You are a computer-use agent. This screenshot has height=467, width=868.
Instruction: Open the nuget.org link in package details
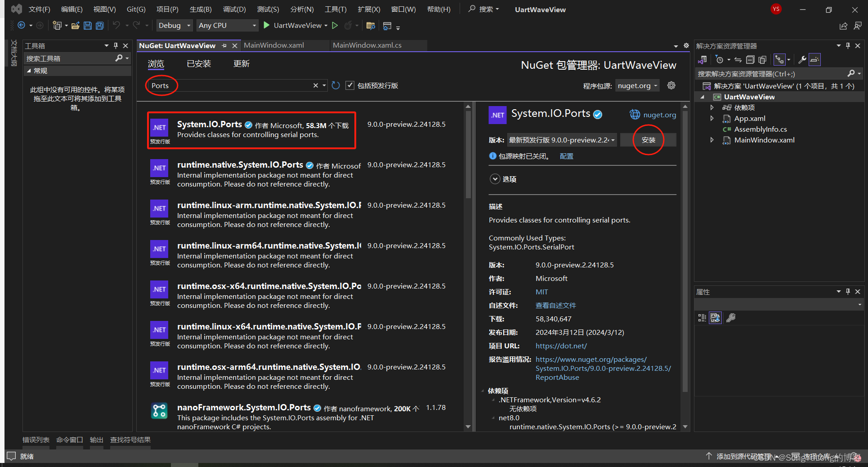(659, 115)
